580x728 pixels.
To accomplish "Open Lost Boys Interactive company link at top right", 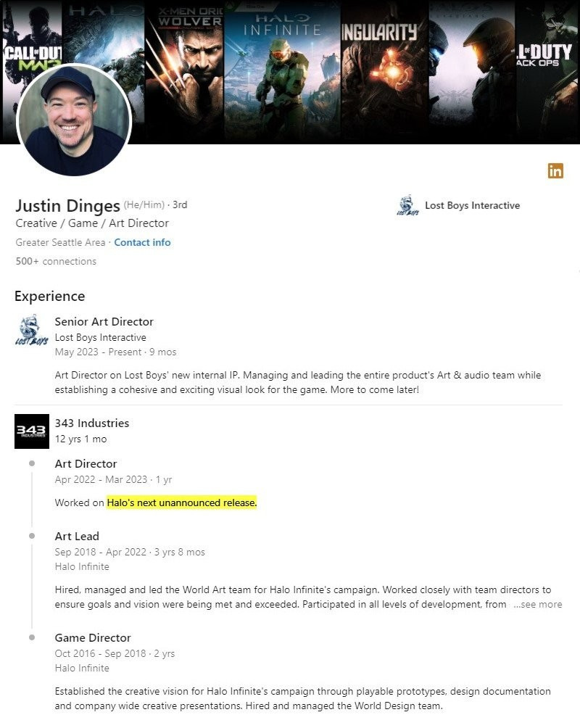I will tap(472, 205).
